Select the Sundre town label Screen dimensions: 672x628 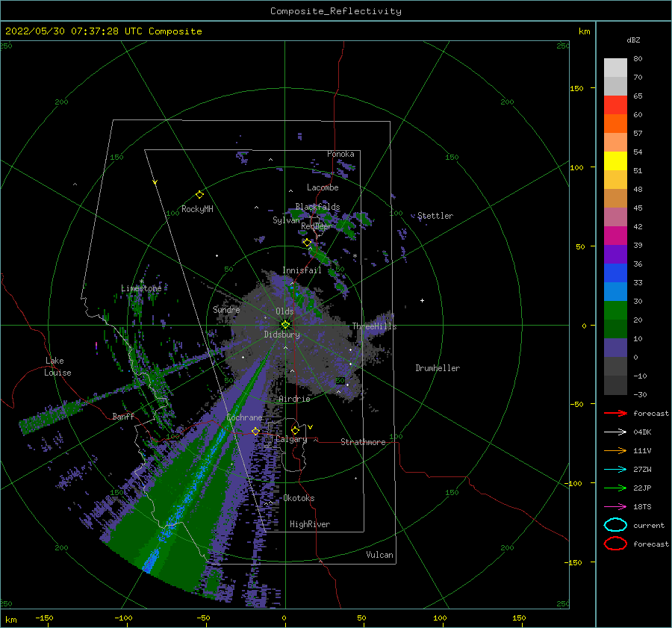[x=226, y=309]
